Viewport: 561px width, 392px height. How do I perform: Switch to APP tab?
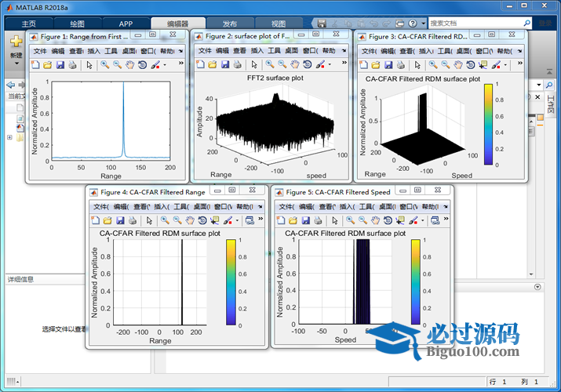pyautogui.click(x=126, y=24)
